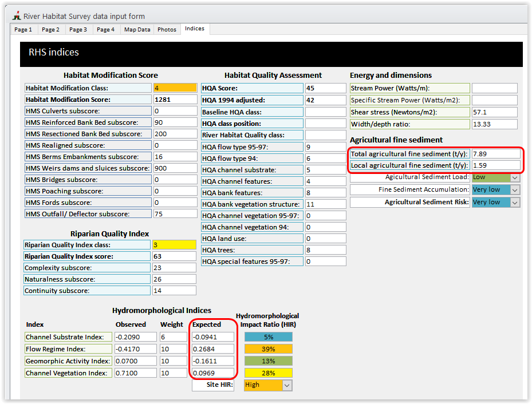The height and width of the screenshot is (404, 532).
Task: Click the empty Specific Stream Power field
Action: [495, 100]
